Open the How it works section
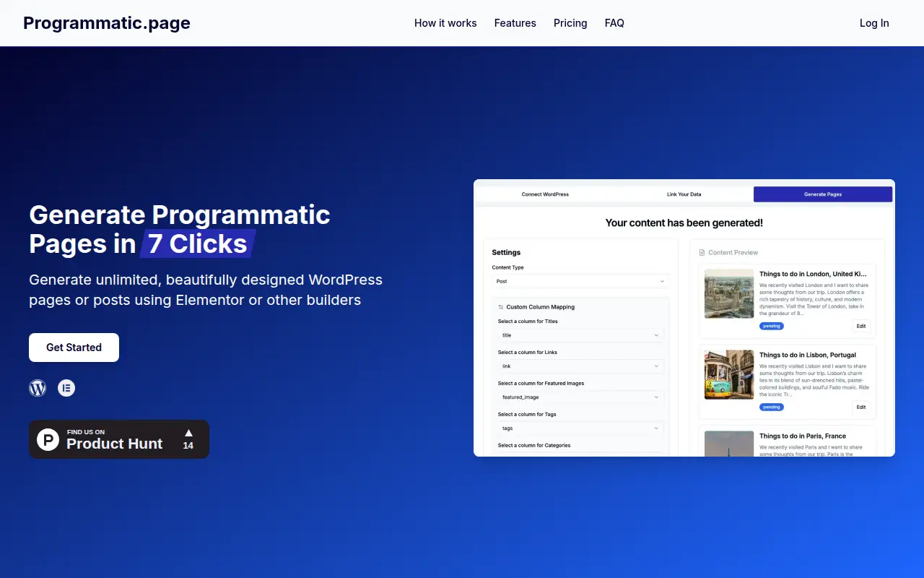The width and height of the screenshot is (924, 578). [x=445, y=23]
